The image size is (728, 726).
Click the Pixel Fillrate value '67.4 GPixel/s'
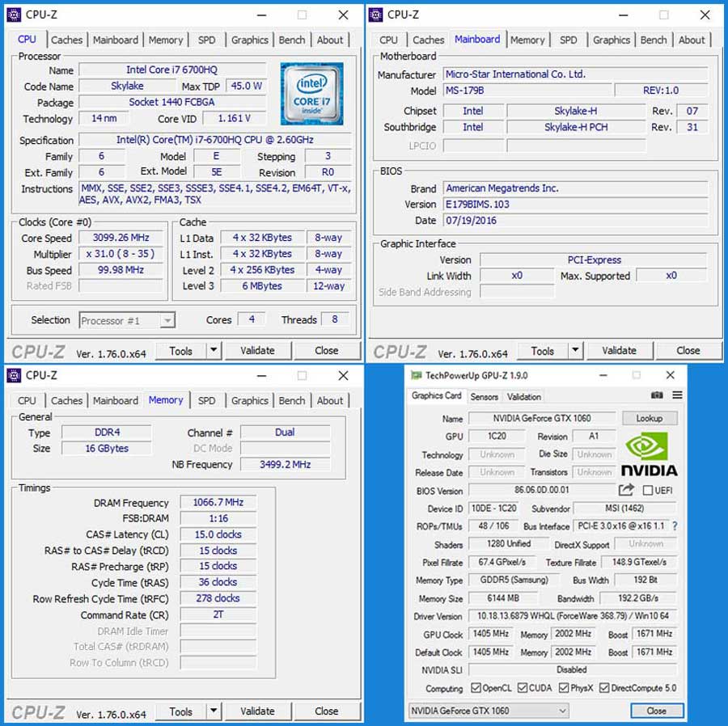pos(502,562)
